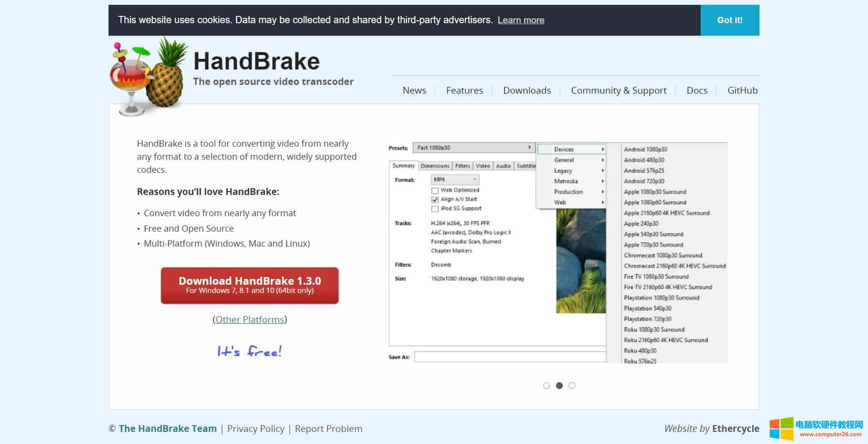Viewport: 868px width, 444px height.
Task: Click the HandBrake pineapple cocktail logo
Action: [149, 77]
